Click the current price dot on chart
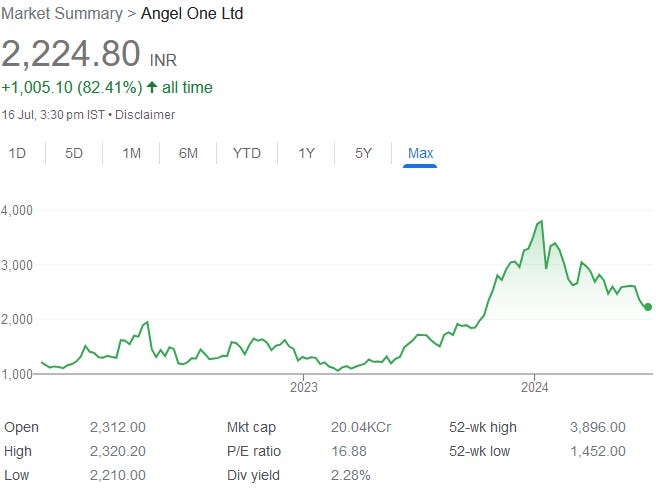Screen dimensions: 656x488 coord(648,307)
